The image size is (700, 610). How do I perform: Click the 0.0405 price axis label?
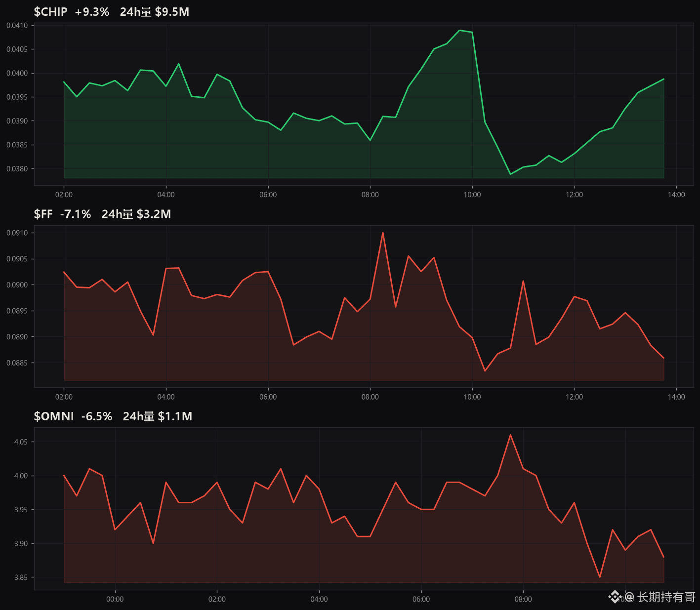coord(17,49)
